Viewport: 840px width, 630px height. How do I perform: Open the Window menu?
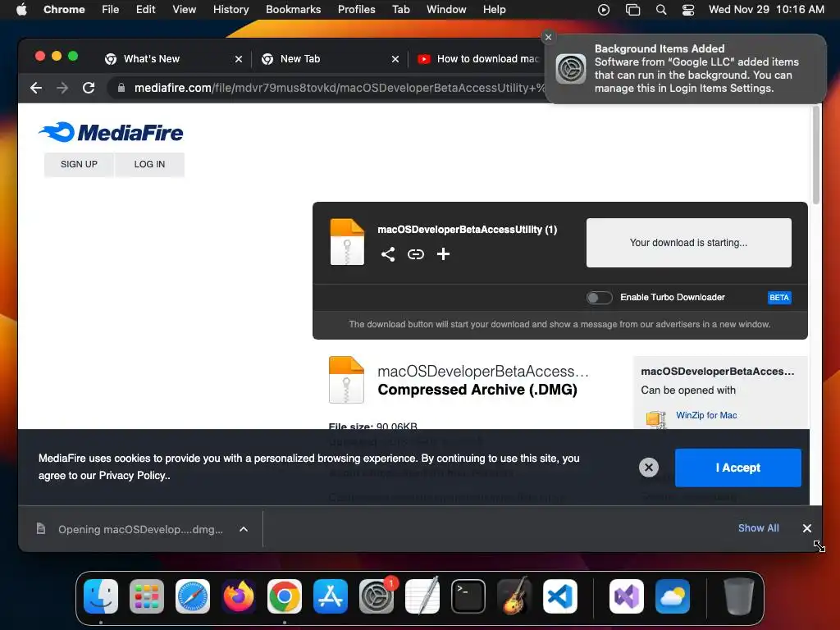coord(446,10)
